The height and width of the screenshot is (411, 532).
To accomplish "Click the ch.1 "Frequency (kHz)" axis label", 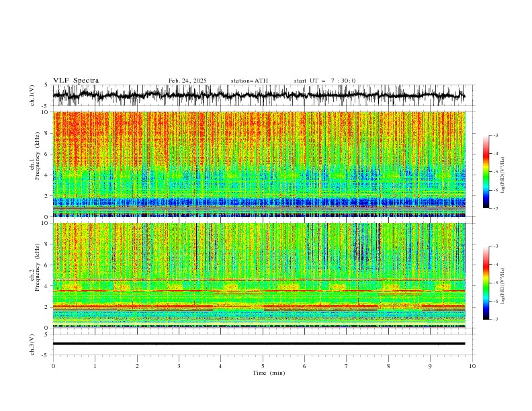I will [38, 156].
